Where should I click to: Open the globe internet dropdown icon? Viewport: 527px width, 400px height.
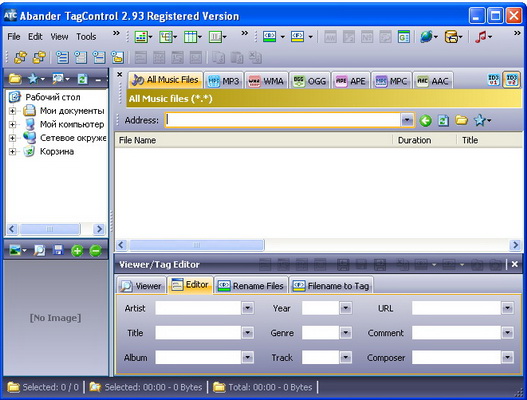point(429,36)
